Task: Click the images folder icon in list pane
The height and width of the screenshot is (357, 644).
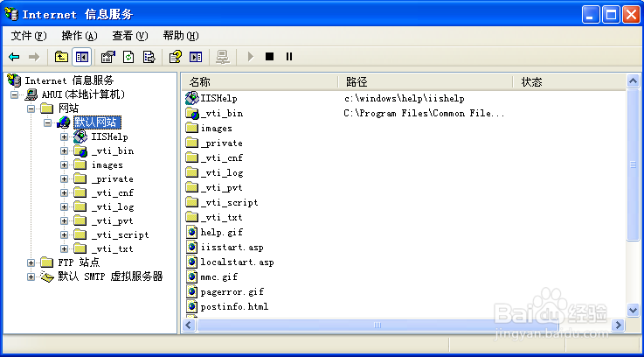Action: click(192, 128)
